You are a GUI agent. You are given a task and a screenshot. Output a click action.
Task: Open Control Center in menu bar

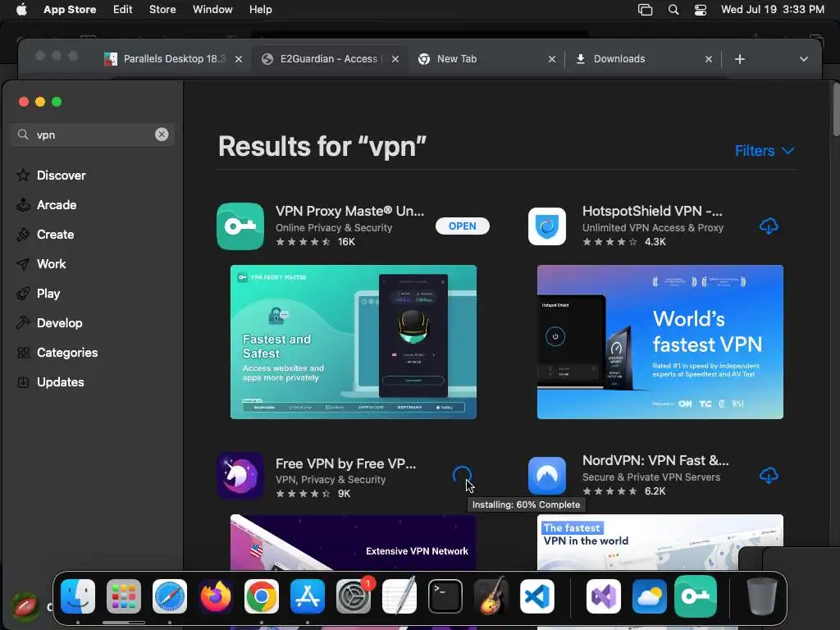[701, 10]
